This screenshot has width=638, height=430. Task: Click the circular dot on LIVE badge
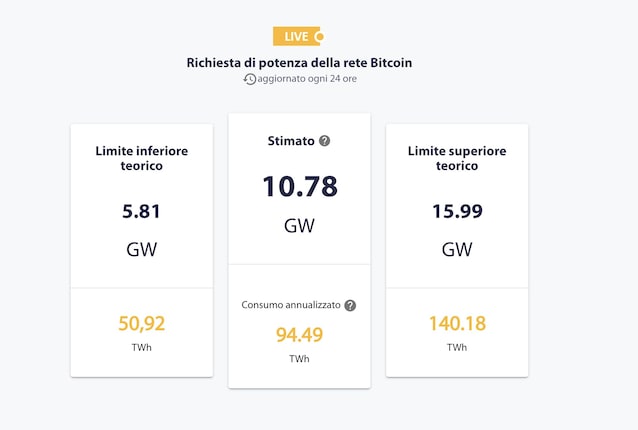click(x=320, y=37)
